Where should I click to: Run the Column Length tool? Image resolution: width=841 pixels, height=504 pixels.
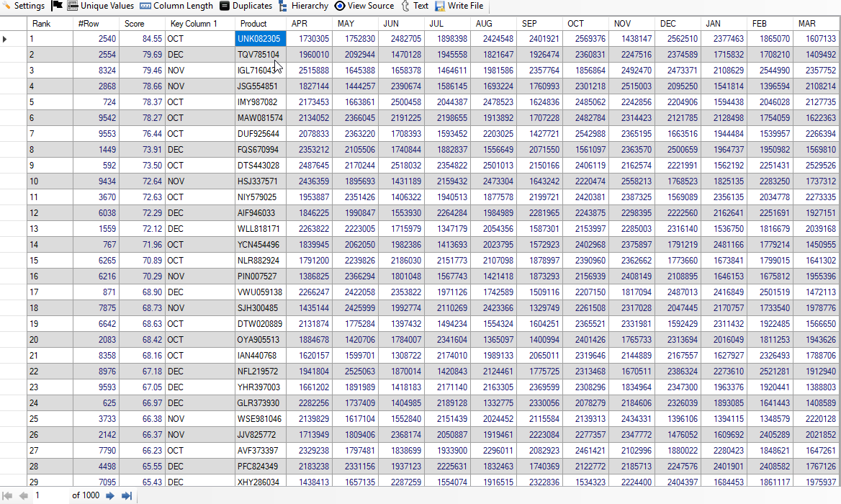pyautogui.click(x=176, y=6)
